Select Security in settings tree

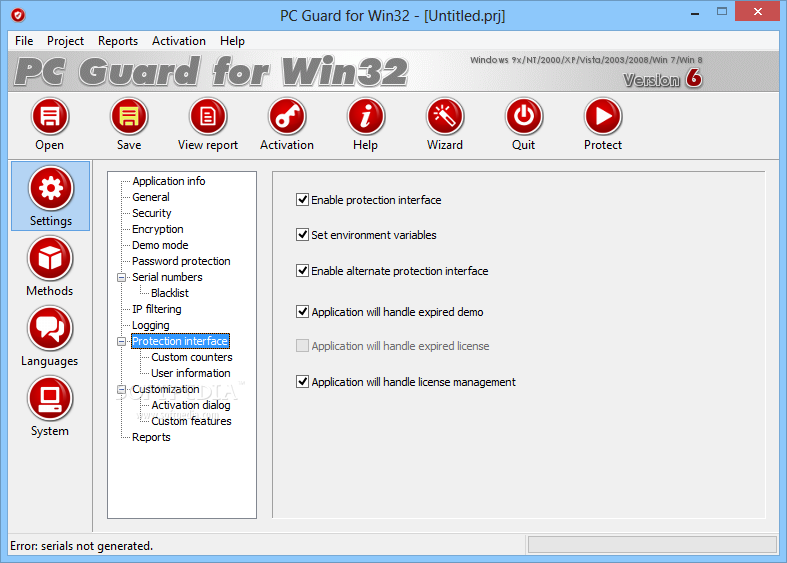coord(152,213)
